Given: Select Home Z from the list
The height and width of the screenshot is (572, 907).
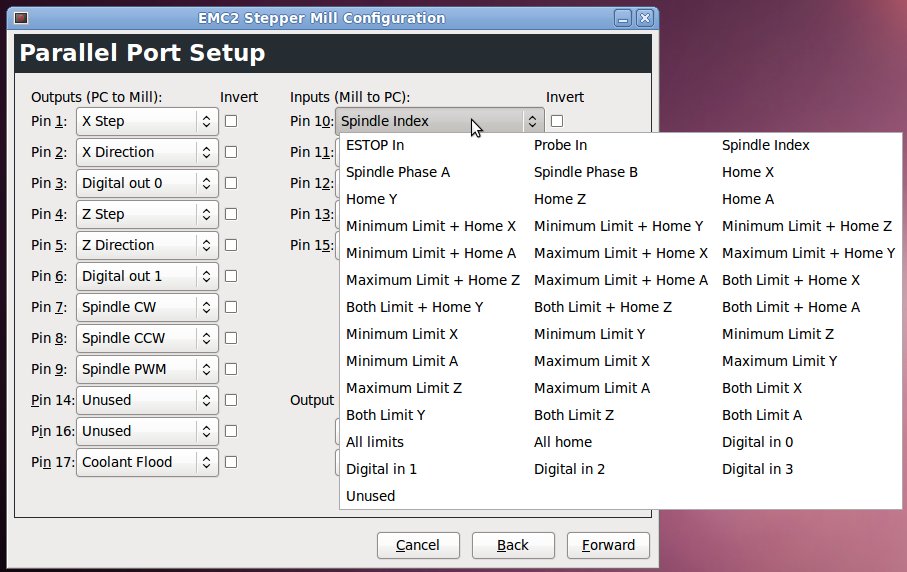Looking at the screenshot, I should 559,200.
